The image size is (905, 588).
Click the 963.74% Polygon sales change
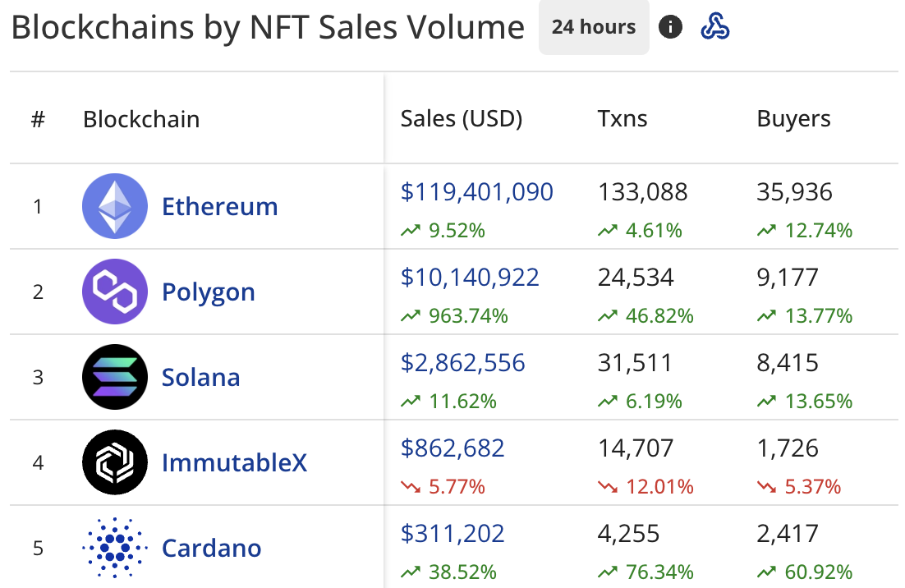click(x=468, y=316)
